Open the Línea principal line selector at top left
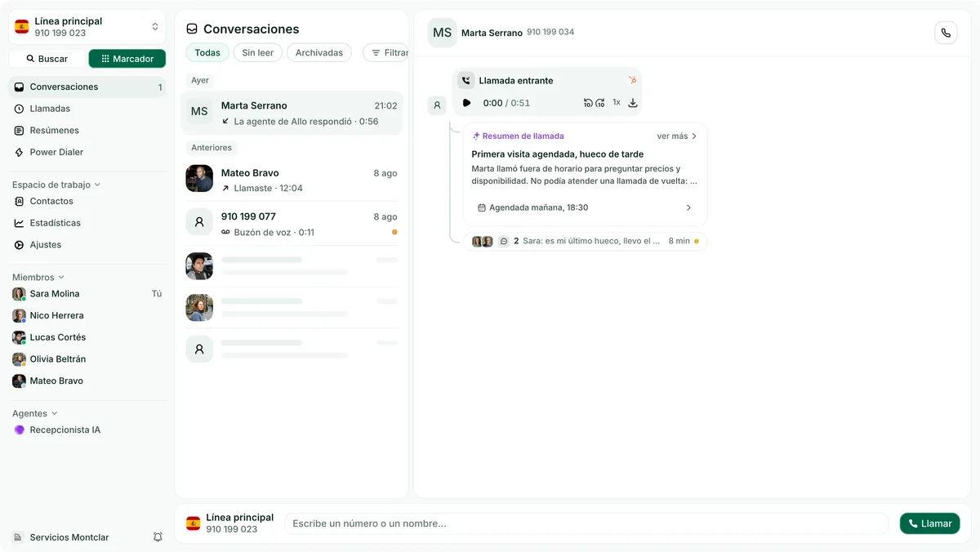The image size is (980, 552). pos(87,27)
